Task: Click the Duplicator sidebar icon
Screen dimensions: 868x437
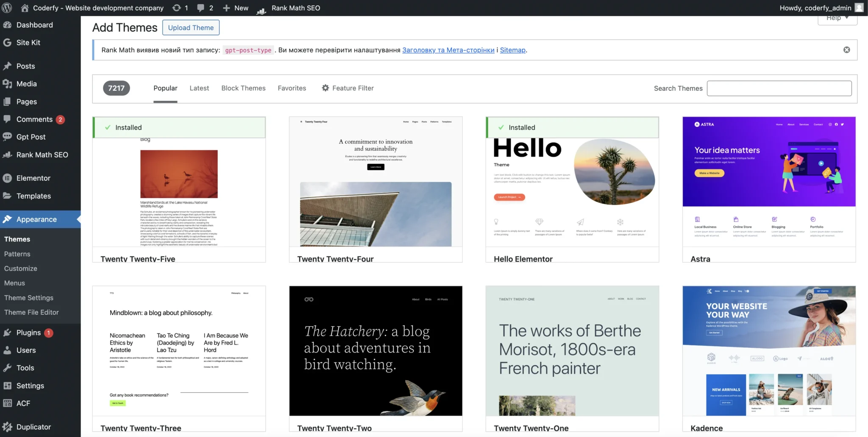Action: [x=7, y=427]
